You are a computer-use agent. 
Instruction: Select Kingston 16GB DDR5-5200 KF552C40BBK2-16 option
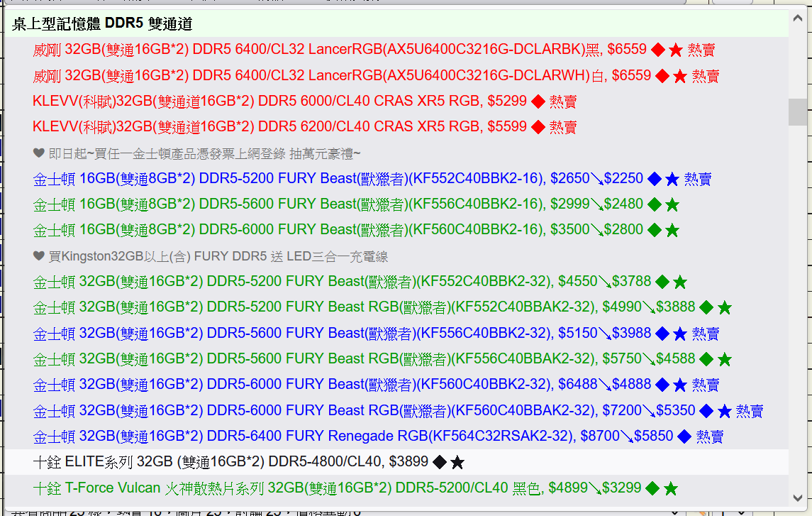click(396, 179)
